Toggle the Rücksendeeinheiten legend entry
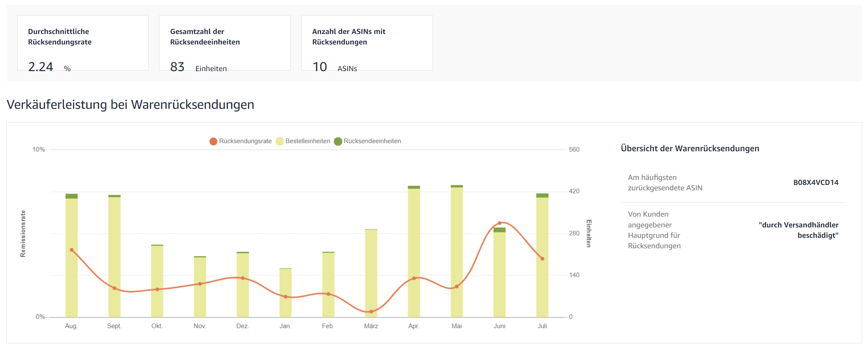The height and width of the screenshot is (348, 868). coord(368,141)
